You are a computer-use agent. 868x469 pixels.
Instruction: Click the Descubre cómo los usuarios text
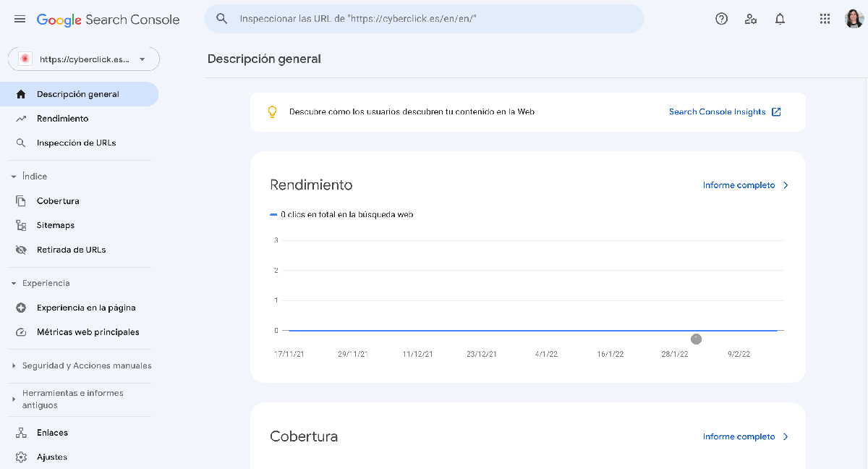point(412,112)
